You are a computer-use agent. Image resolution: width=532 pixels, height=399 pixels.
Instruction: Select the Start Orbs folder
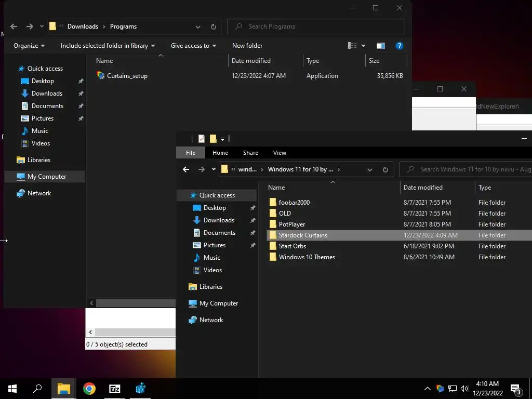coord(292,246)
